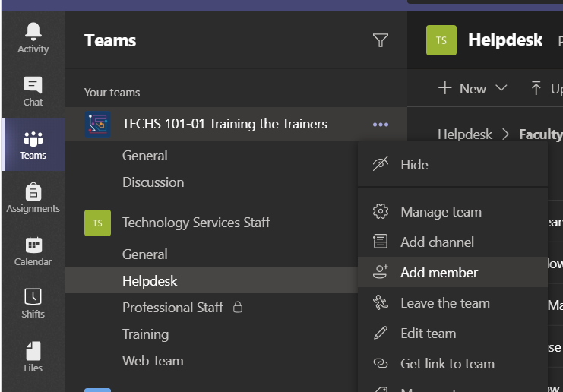
Task: Open General channel under Technology Services Staff
Action: (x=144, y=254)
